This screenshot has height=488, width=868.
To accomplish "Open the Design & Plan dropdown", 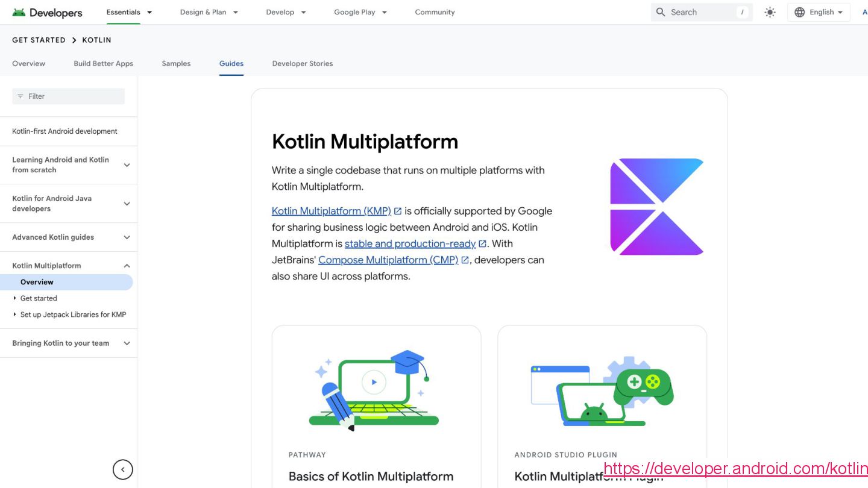I will coord(209,12).
